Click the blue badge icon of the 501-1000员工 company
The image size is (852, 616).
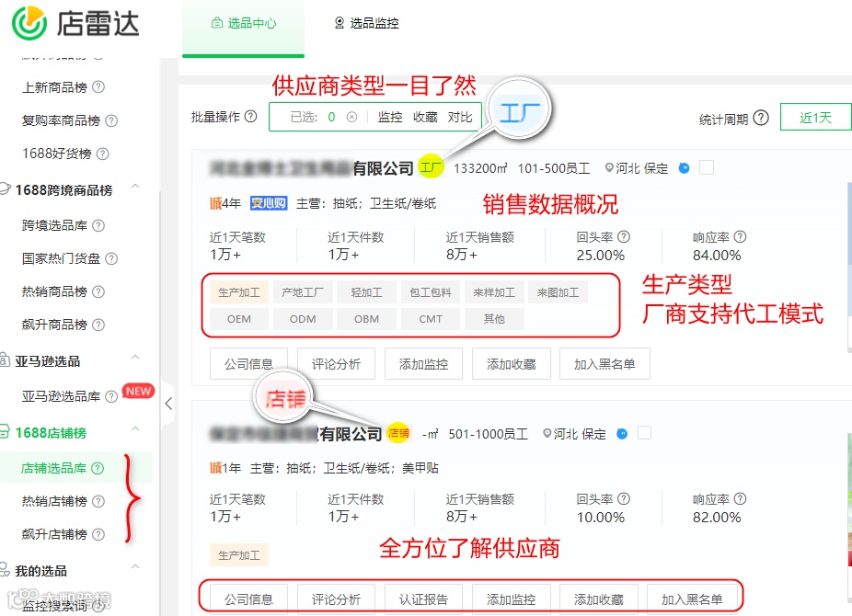point(622,434)
